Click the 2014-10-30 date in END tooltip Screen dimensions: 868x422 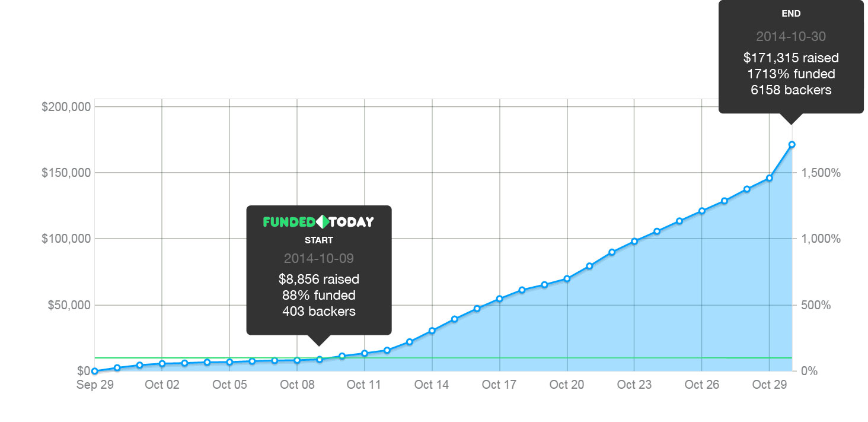(791, 37)
